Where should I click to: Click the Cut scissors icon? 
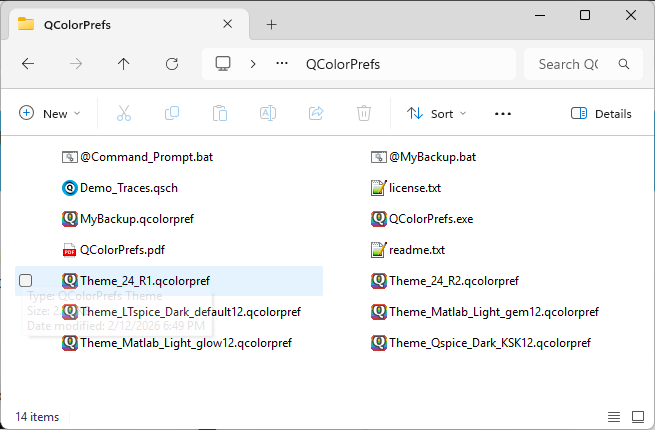(x=124, y=114)
